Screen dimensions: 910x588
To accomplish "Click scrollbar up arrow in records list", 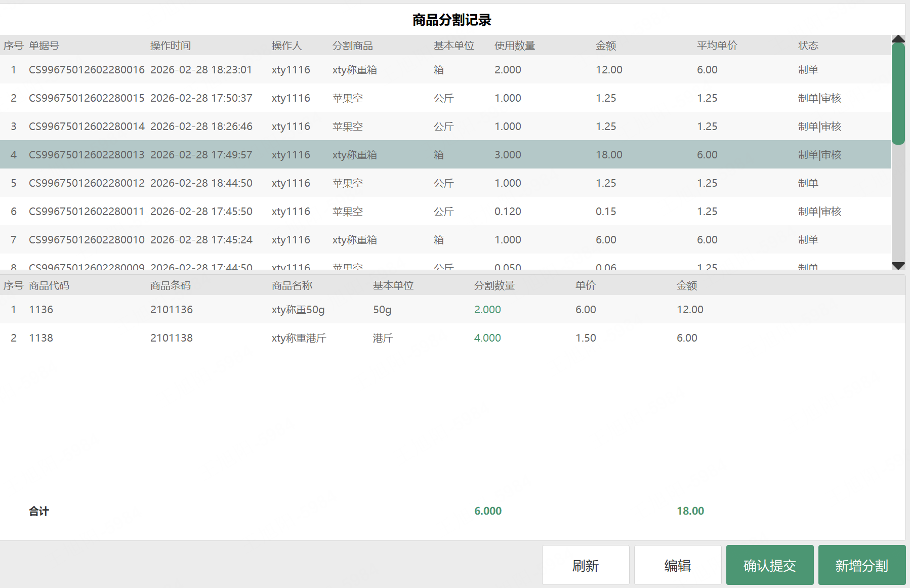I will [898, 39].
